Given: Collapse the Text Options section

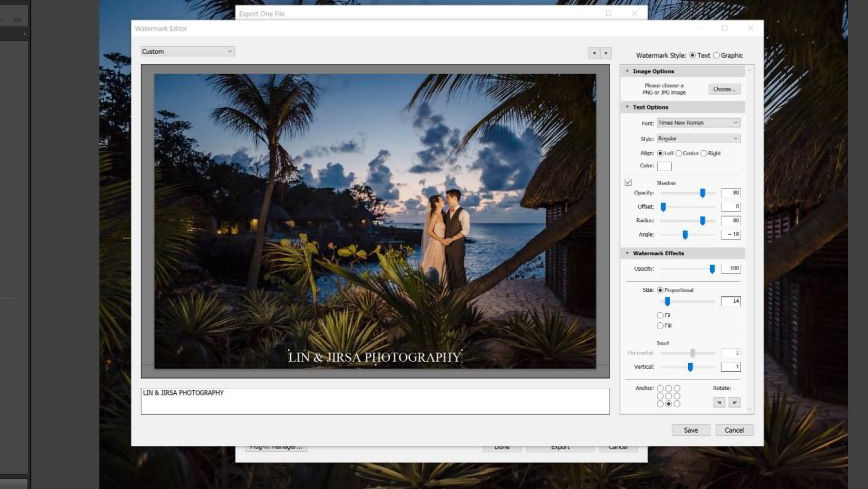Looking at the screenshot, I should click(x=627, y=107).
